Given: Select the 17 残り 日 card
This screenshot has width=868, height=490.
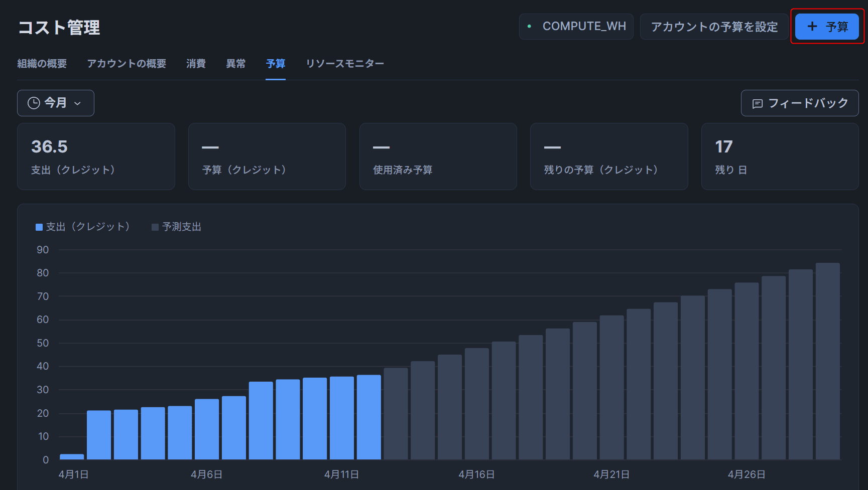Looking at the screenshot, I should [x=780, y=156].
